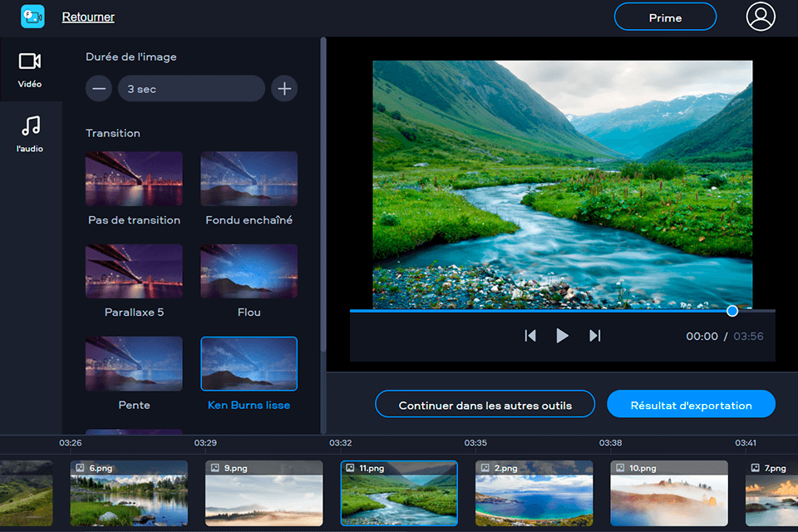
Task: Click the playback progress slider handle
Action: pyautogui.click(x=731, y=311)
